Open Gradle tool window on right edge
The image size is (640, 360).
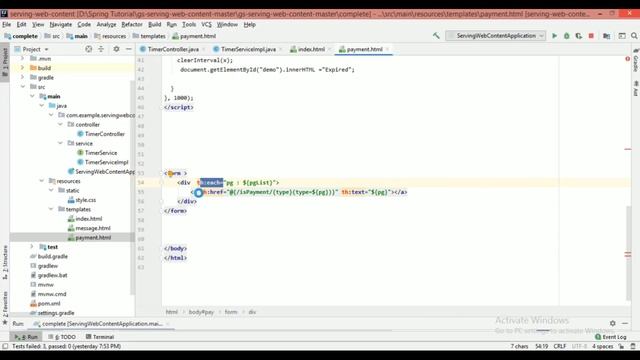click(x=636, y=61)
